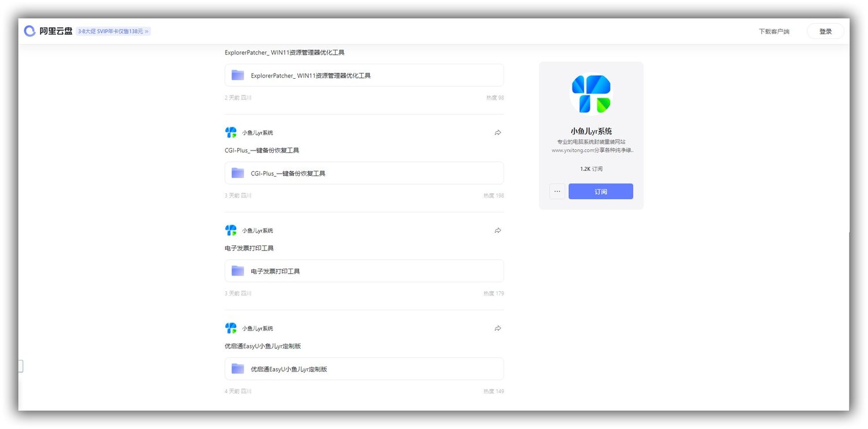The image size is (868, 429).
Task: Click the profile name 小鱼儿yr系统 in the subscribe card
Action: [591, 131]
